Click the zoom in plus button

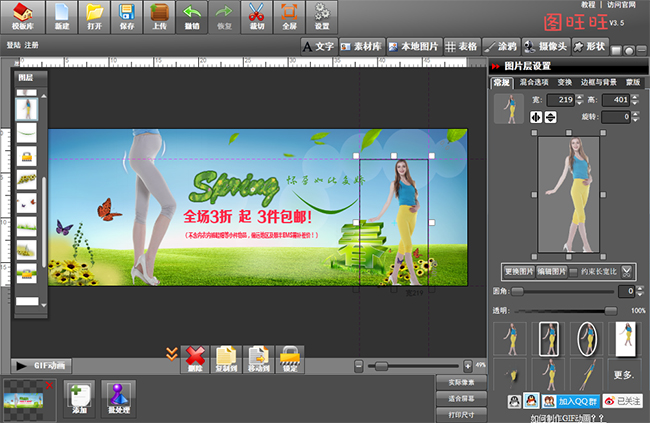click(468, 366)
